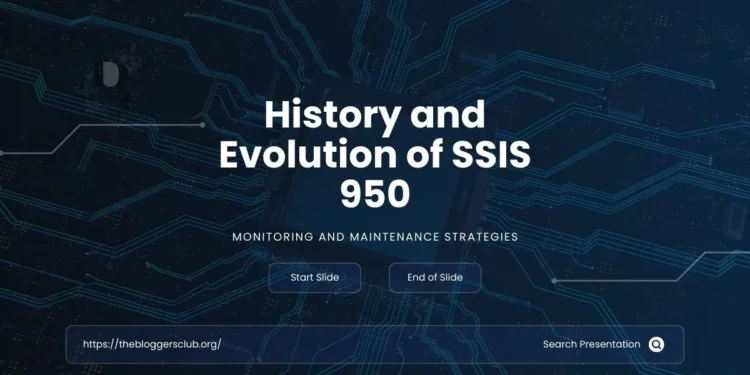Click the End of Slide button

[x=435, y=277]
